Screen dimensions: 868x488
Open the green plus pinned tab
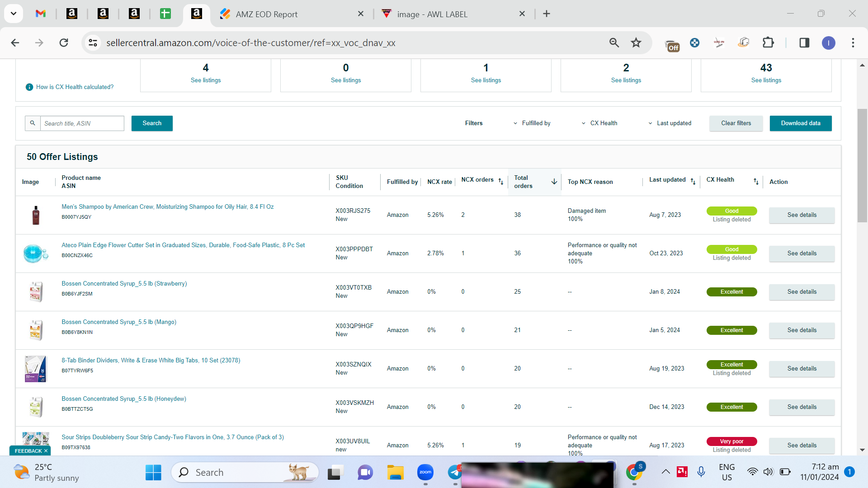coord(165,14)
